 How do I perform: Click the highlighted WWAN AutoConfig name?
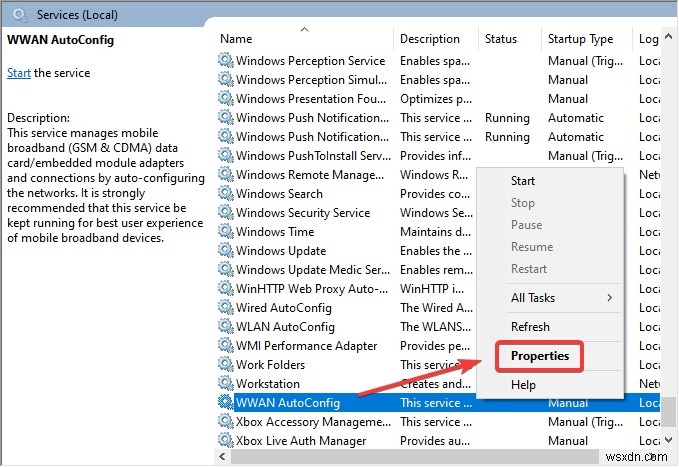(288, 403)
